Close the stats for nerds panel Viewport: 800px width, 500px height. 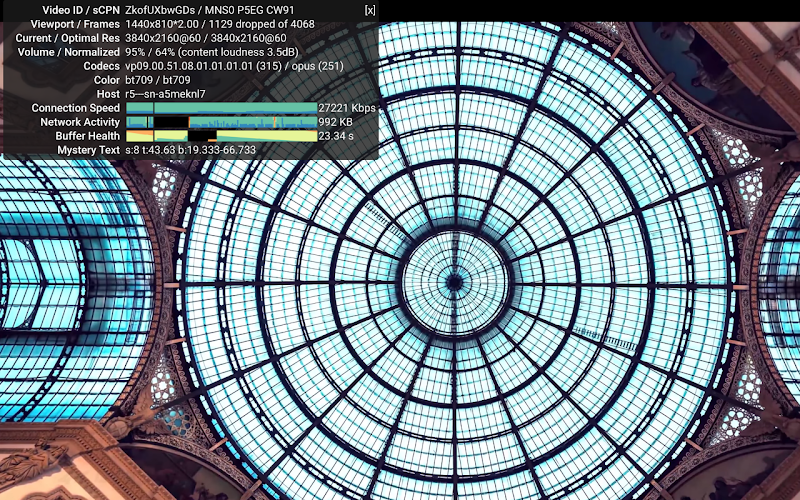tap(370, 10)
